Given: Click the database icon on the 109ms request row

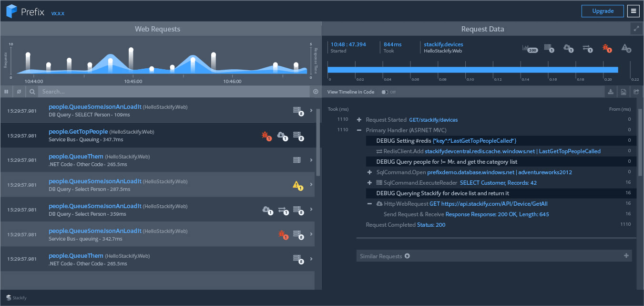Looking at the screenshot, I should tap(298, 111).
